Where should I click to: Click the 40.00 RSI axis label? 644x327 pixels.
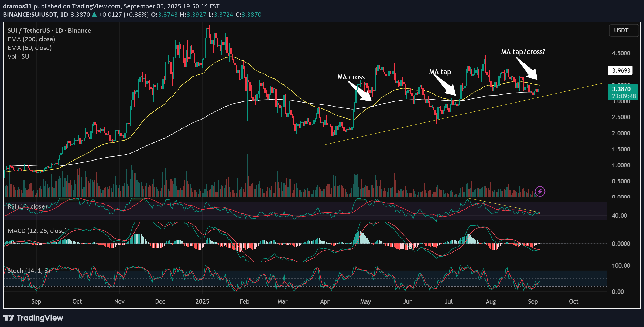[619, 216]
